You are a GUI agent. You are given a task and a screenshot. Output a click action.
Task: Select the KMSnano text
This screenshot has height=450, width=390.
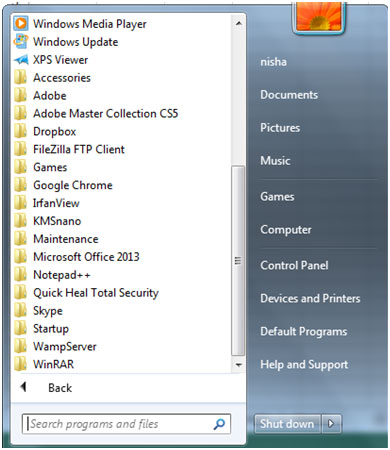click(57, 221)
